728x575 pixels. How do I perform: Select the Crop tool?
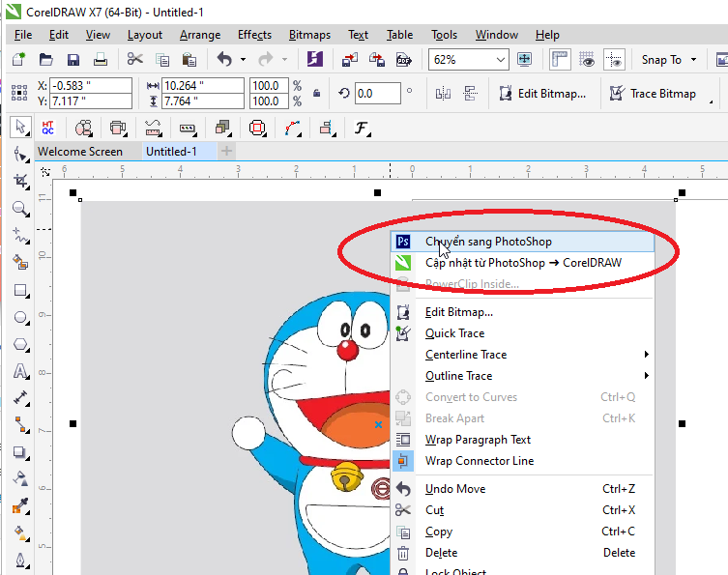(20, 181)
